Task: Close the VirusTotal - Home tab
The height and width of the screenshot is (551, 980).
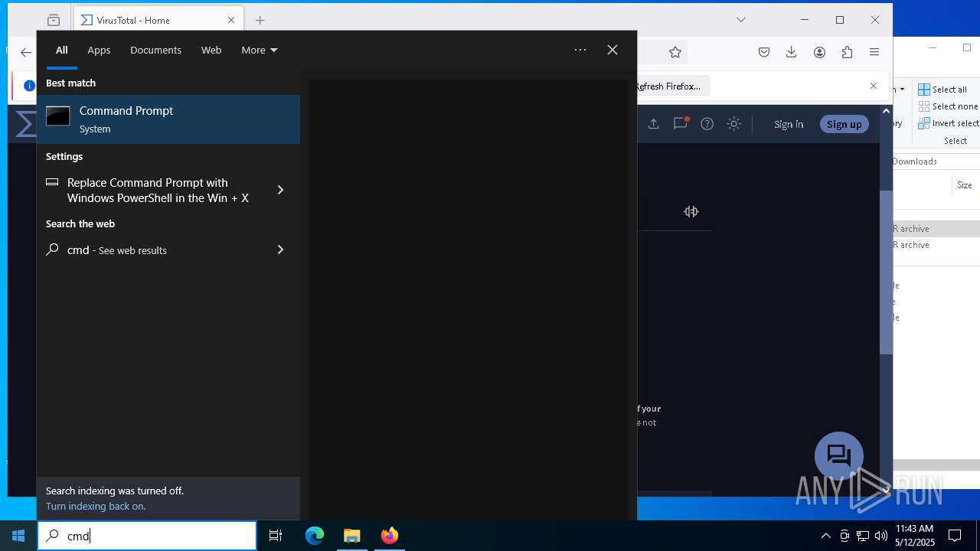Action: pos(231,20)
